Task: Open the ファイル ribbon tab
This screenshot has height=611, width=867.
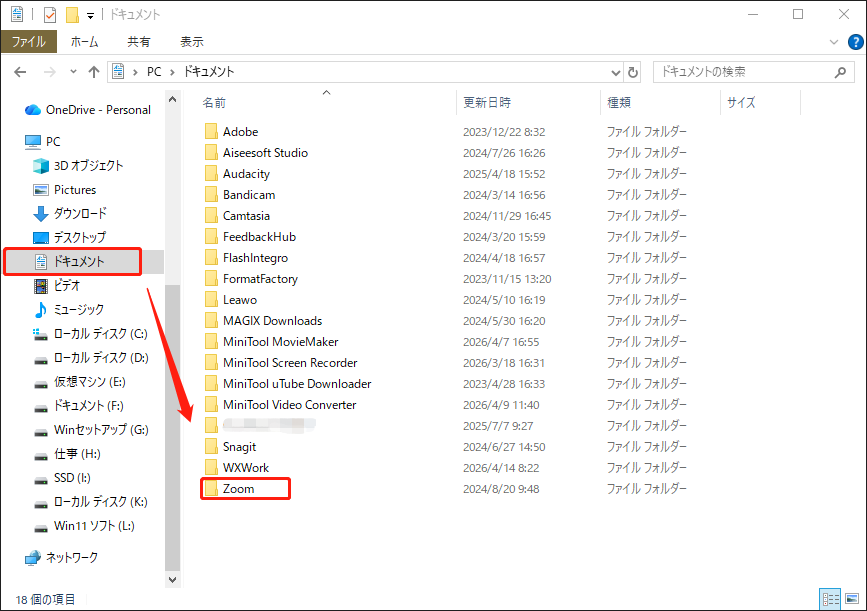Action: coord(29,41)
